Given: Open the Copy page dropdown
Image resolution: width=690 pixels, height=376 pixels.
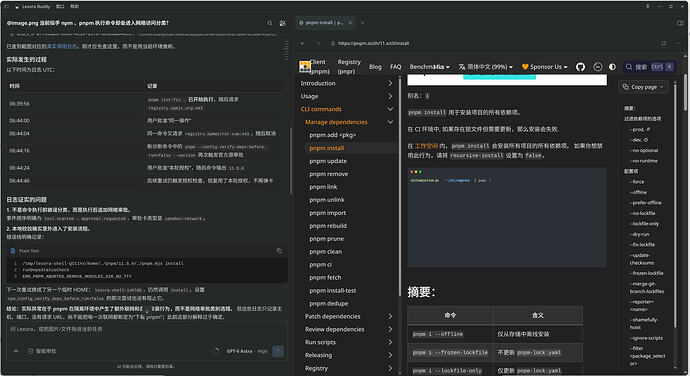Looking at the screenshot, I should 643,87.
